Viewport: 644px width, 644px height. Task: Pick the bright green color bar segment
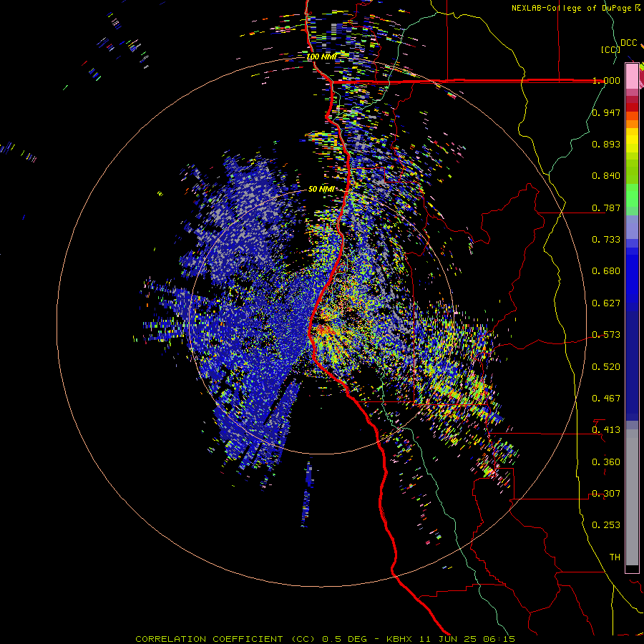632,195
